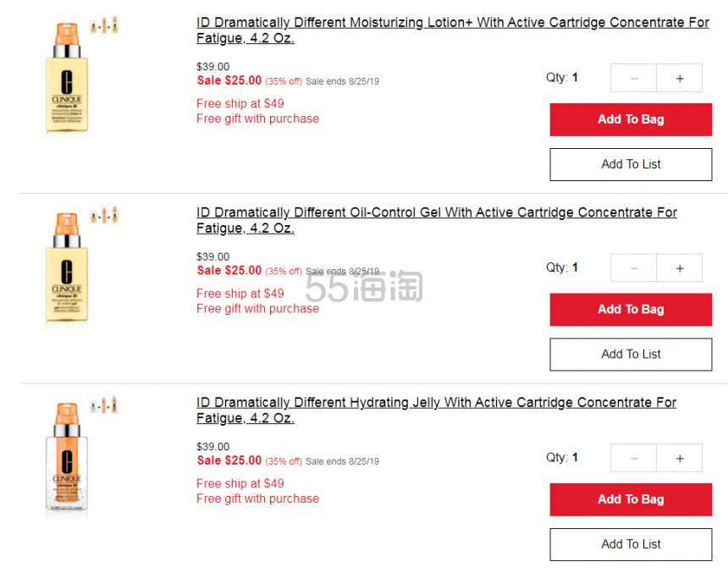728x573 pixels.
Task: Add Moisturizing Lotion+ to list
Action: click(631, 164)
